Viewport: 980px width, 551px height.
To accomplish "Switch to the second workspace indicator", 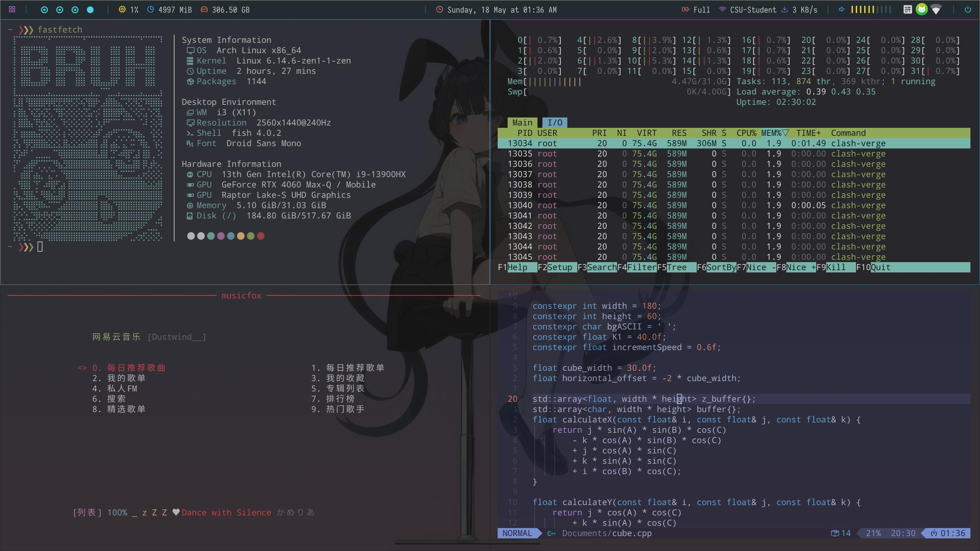I will pyautogui.click(x=60, y=10).
